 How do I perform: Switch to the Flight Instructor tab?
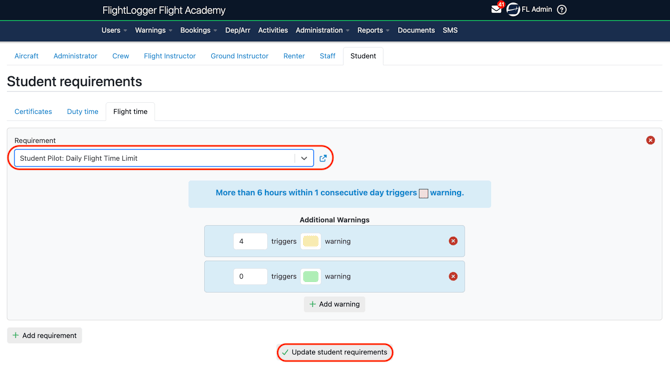point(170,56)
